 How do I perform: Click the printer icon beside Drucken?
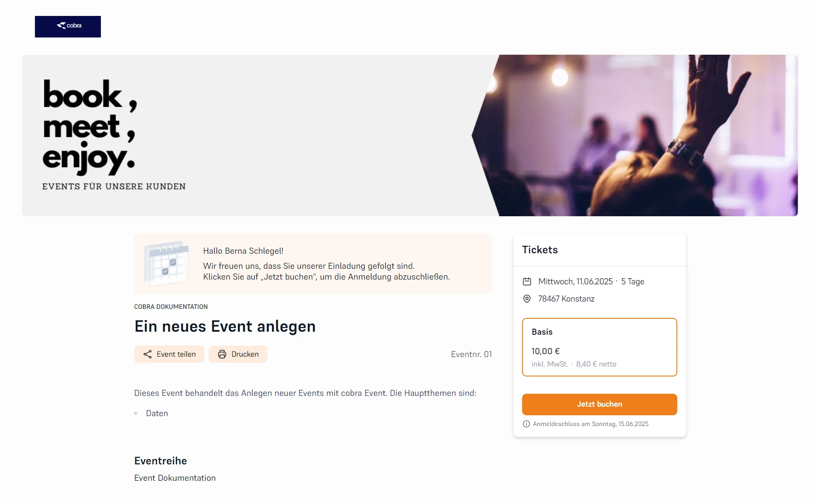[222, 354]
